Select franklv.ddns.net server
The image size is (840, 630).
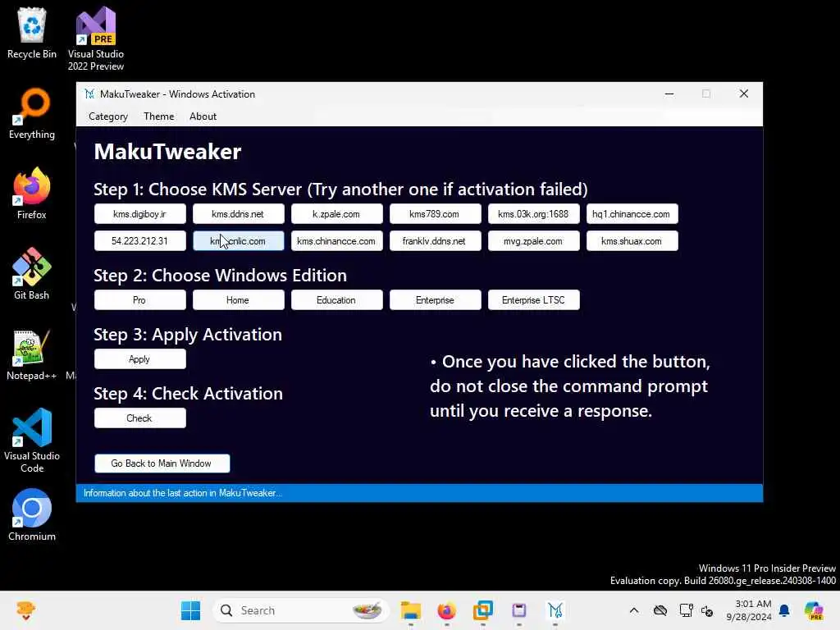435,240
